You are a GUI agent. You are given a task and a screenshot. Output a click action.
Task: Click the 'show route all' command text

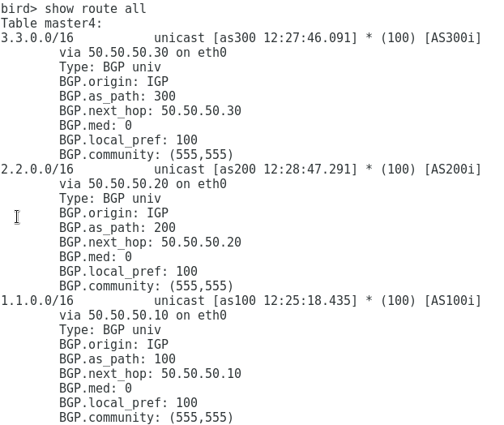[x=95, y=8]
